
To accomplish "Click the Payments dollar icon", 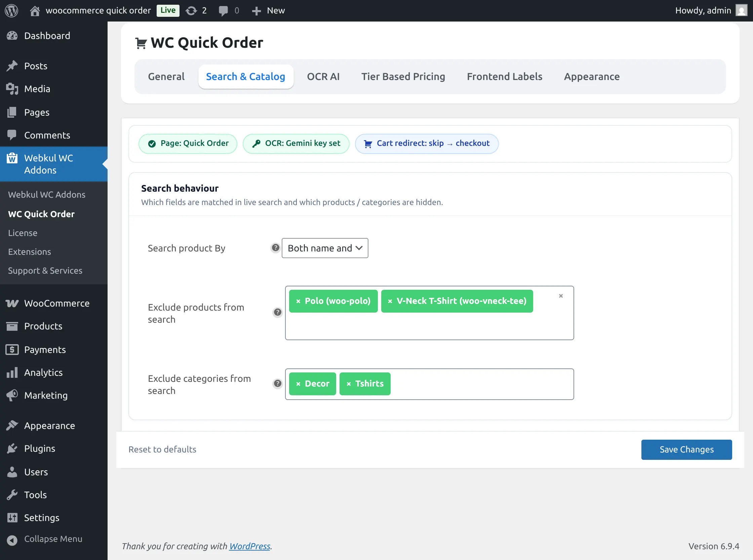I will 12,350.
